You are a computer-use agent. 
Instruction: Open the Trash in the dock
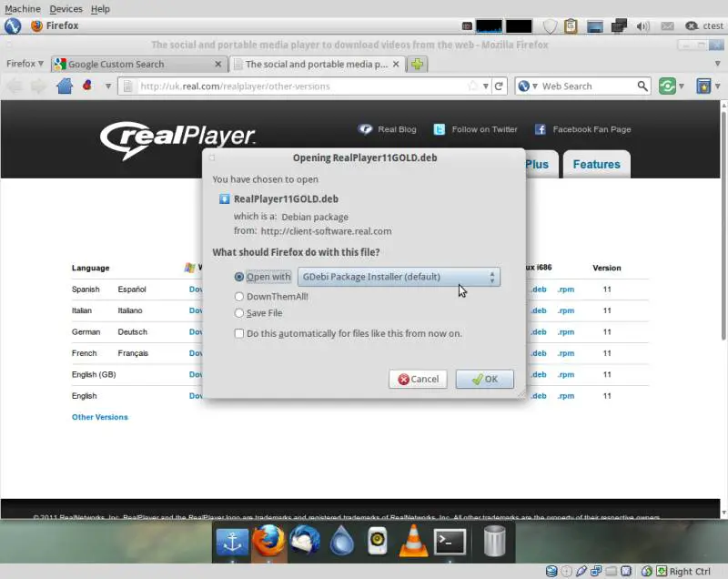coord(494,541)
